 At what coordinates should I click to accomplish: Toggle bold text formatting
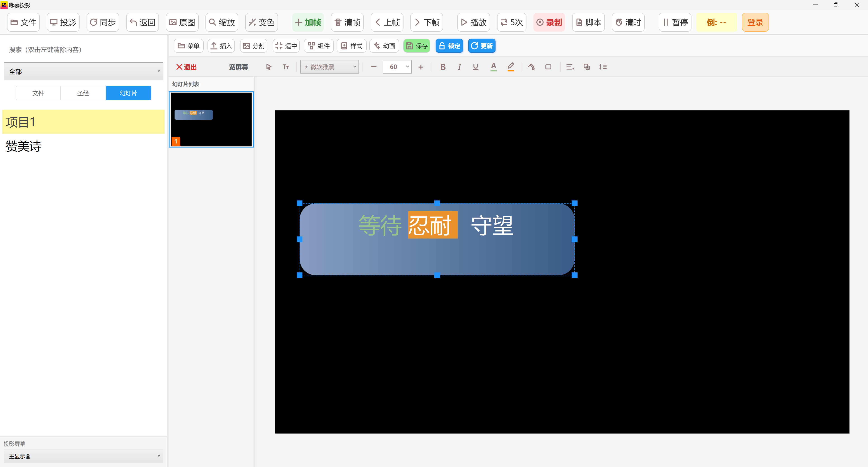(x=443, y=67)
